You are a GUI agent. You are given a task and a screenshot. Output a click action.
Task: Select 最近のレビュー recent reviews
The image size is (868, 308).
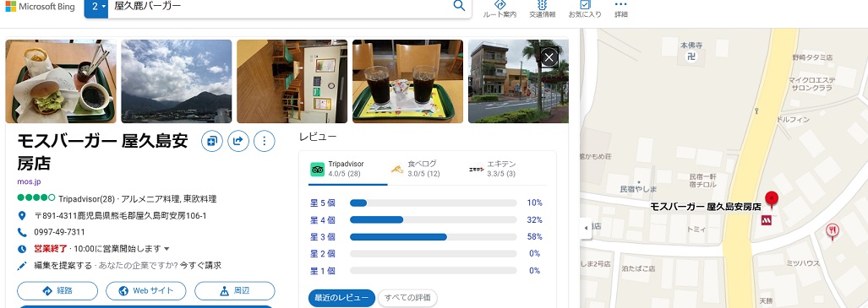pyautogui.click(x=341, y=298)
